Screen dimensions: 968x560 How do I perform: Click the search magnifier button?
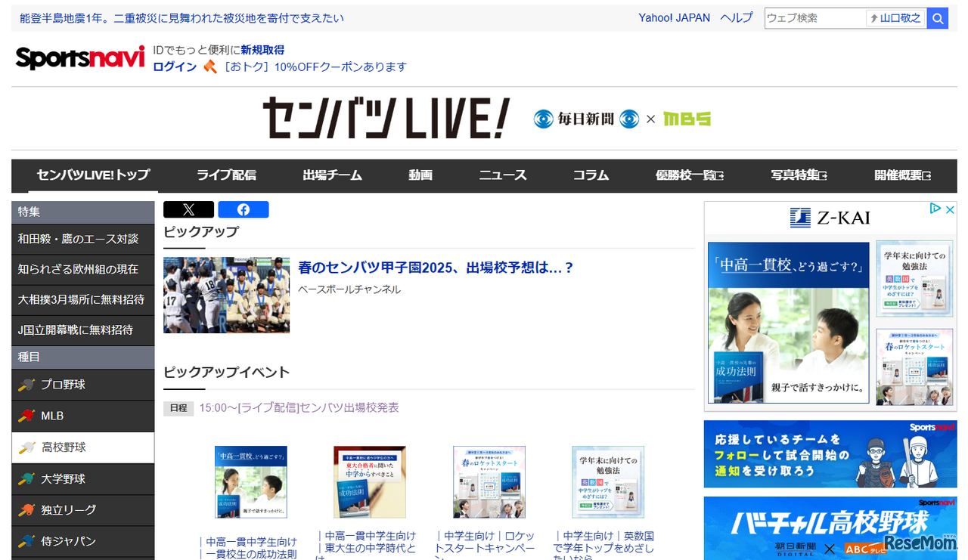coord(938,18)
